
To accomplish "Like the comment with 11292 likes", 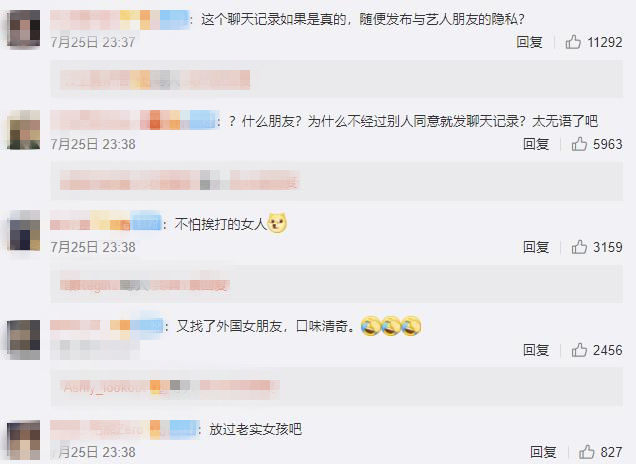I will (573, 42).
